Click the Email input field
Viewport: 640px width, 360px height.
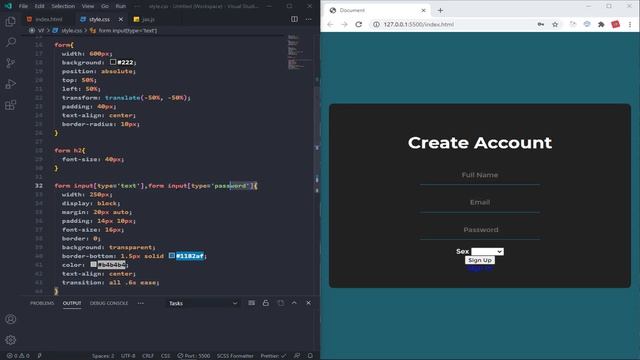[480, 202]
